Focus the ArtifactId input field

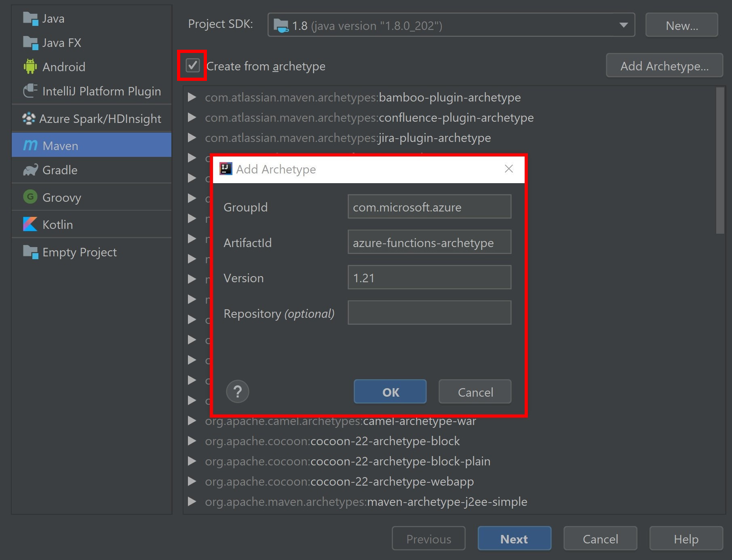pyautogui.click(x=429, y=242)
